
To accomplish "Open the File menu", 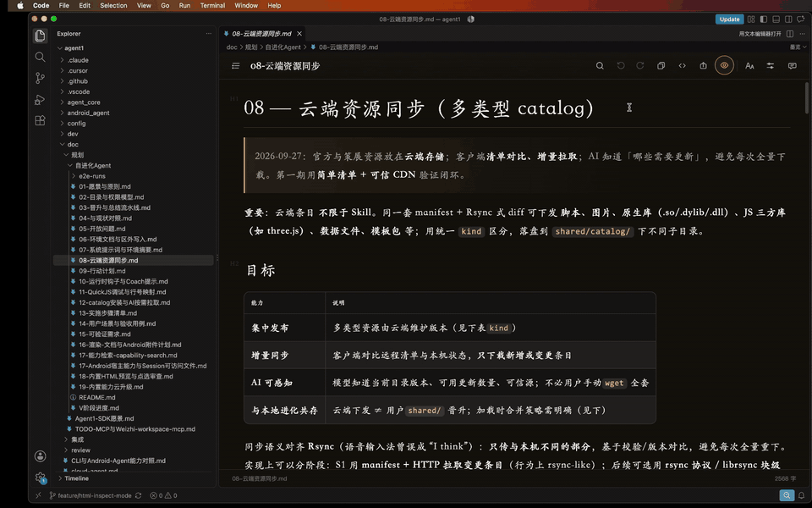I will coord(63,5).
